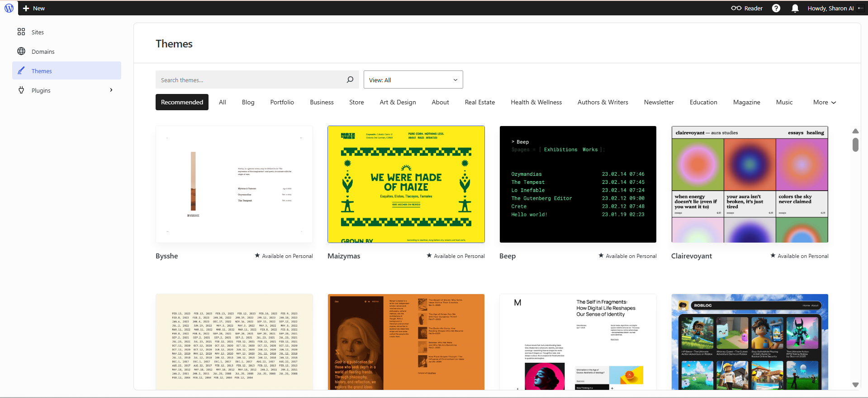This screenshot has height=398, width=868.
Task: Open the Beep theme preview thumbnail
Action: pyautogui.click(x=578, y=184)
